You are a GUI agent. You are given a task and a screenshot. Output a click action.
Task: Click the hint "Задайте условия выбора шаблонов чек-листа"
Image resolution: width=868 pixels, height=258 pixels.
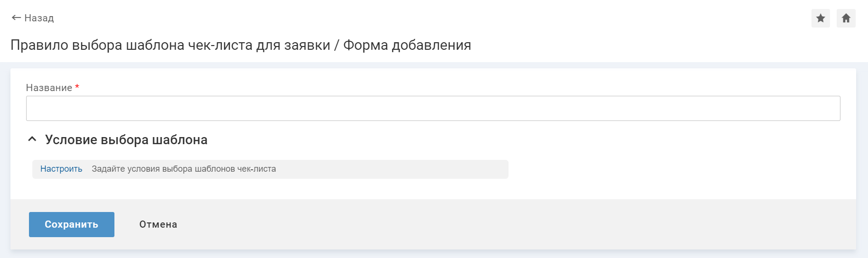pyautogui.click(x=184, y=169)
